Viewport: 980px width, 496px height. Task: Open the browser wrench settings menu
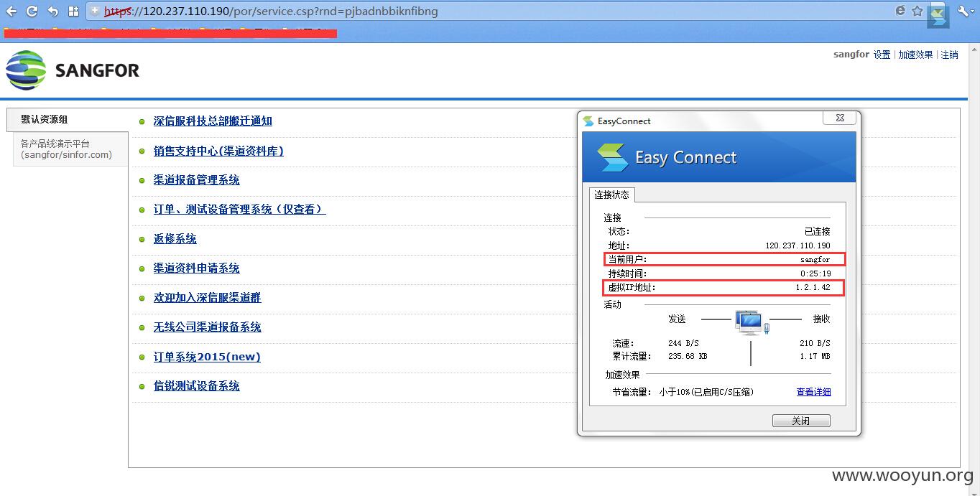tap(964, 11)
